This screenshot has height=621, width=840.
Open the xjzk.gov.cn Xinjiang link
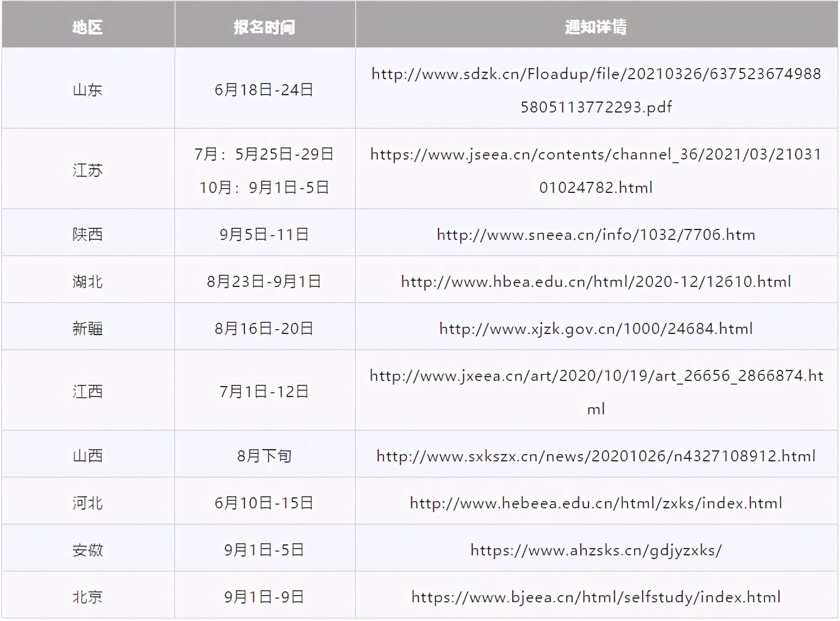pyautogui.click(x=596, y=328)
